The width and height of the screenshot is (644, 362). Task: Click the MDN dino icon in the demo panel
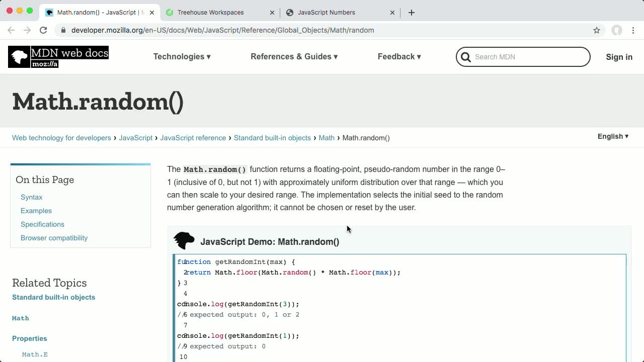(x=184, y=240)
